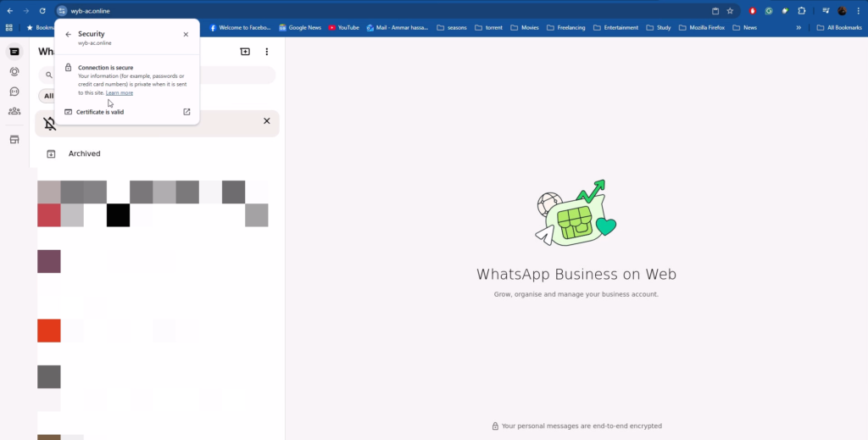
Task: Open the business tools storefront icon
Action: click(14, 139)
